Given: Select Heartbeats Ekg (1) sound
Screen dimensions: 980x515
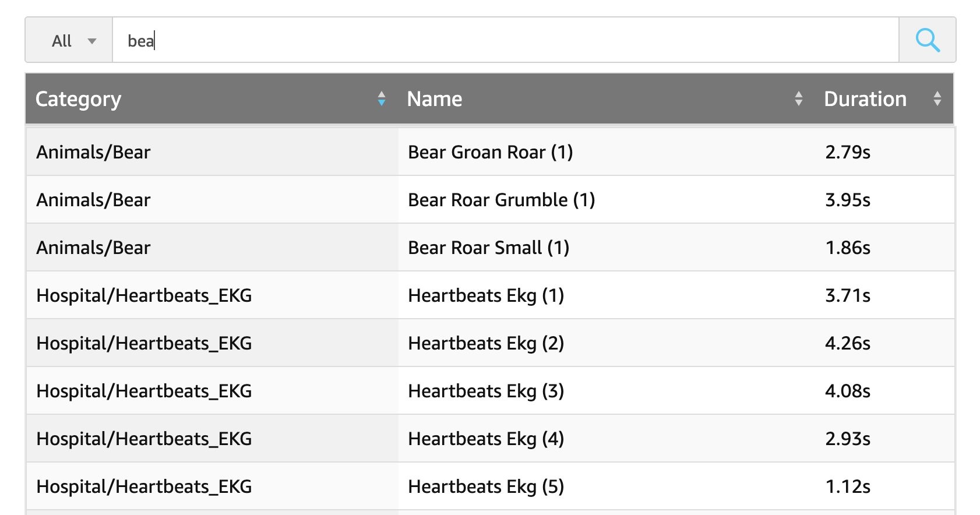Looking at the screenshot, I should pyautogui.click(x=486, y=295).
